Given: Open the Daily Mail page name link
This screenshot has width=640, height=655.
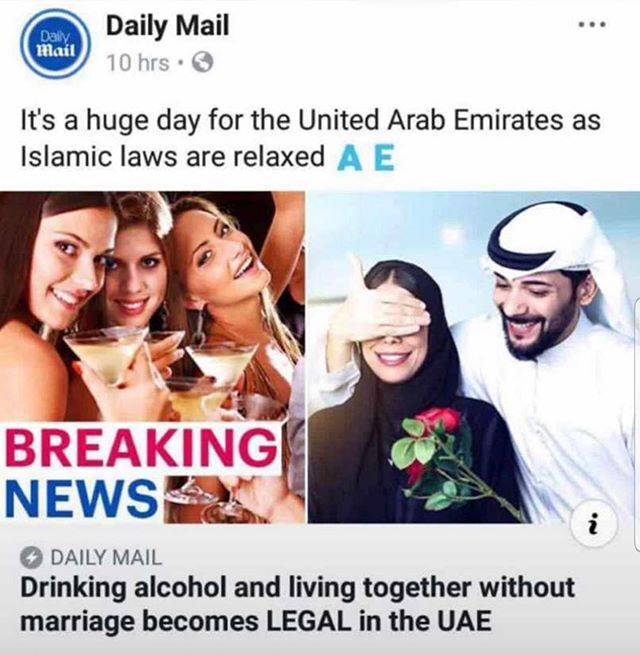Looking at the screenshot, I should (x=168, y=26).
